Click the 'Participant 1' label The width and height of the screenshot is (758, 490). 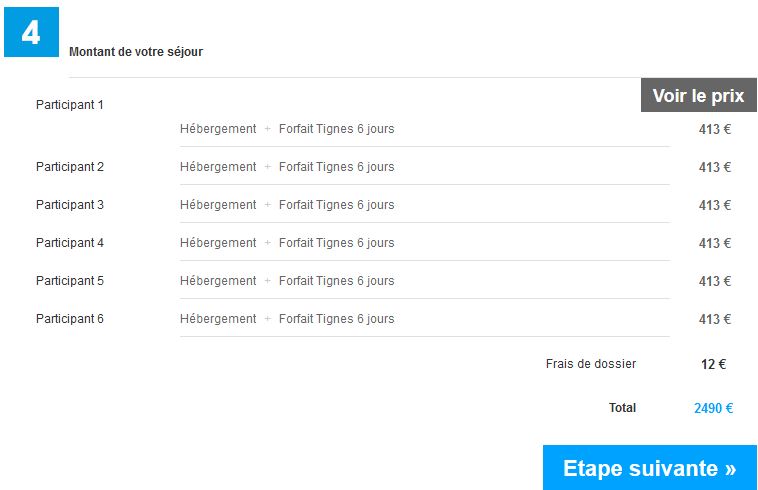[70, 105]
